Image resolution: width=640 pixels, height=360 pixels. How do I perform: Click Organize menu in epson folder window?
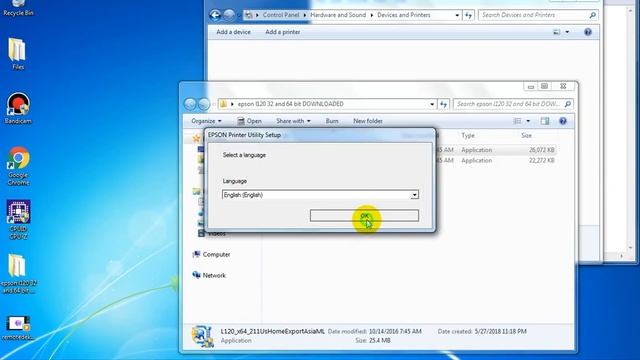pyautogui.click(x=206, y=121)
